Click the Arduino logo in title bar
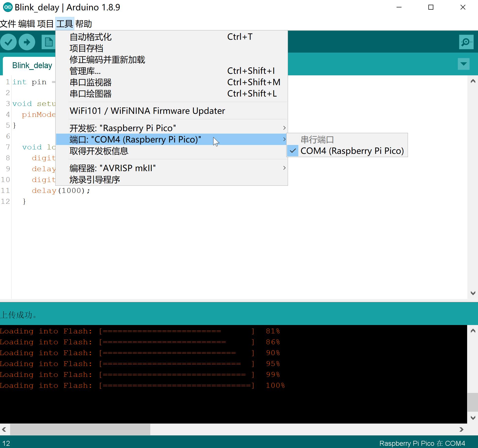The width and height of the screenshot is (478, 448). pyautogui.click(x=7, y=7)
